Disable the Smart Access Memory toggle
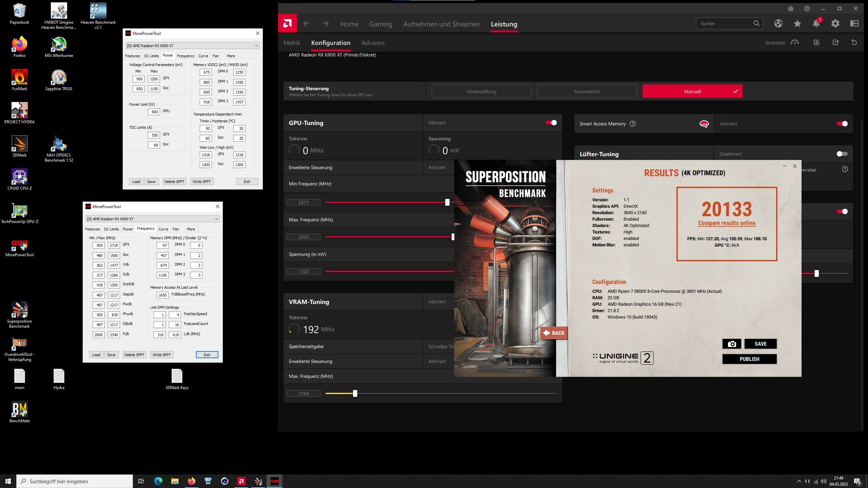 coord(842,124)
